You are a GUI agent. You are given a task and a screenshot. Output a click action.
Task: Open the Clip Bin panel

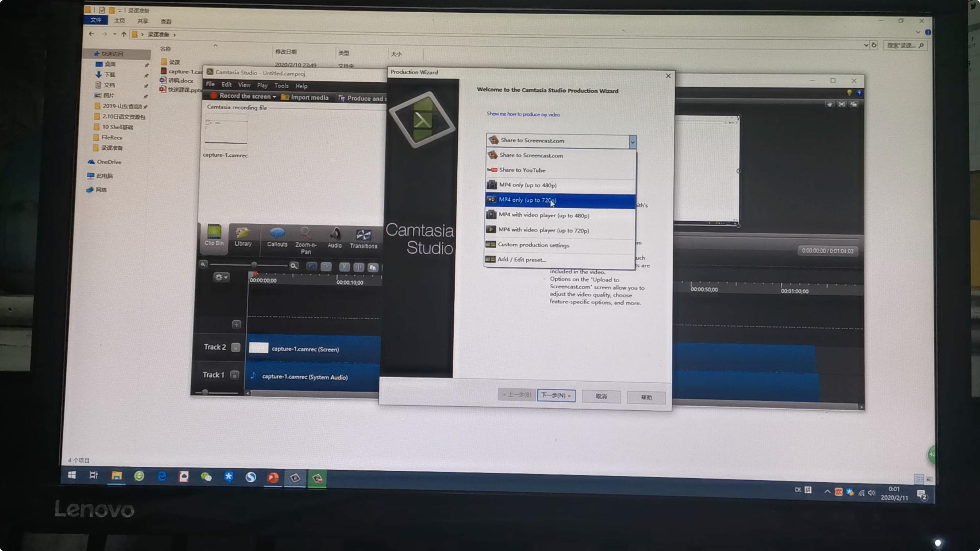(214, 235)
